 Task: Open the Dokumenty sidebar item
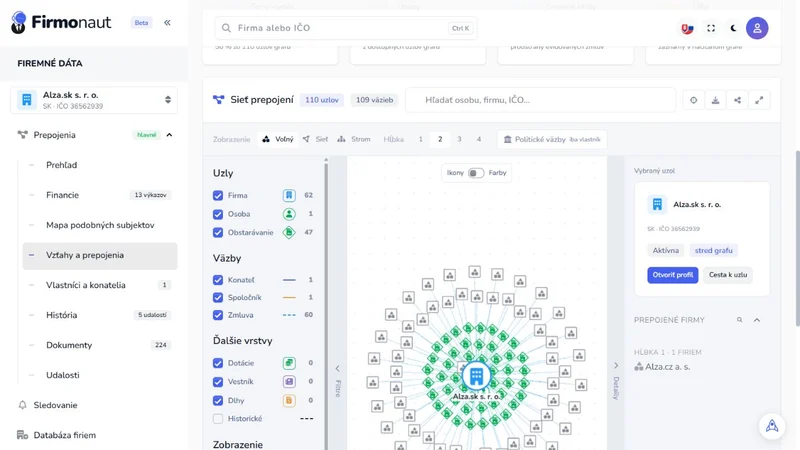pos(100,345)
